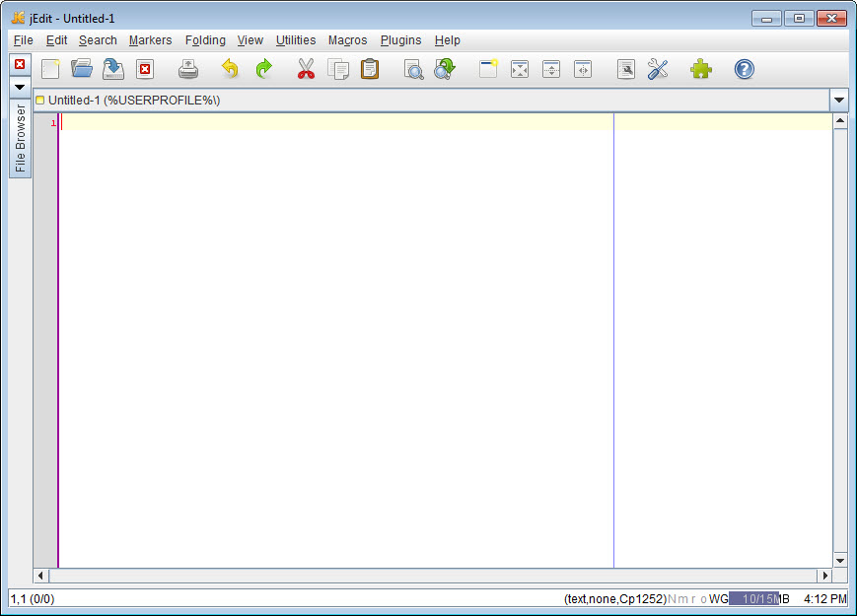
Task: Click the Find Next toolbar icon
Action: 445,69
